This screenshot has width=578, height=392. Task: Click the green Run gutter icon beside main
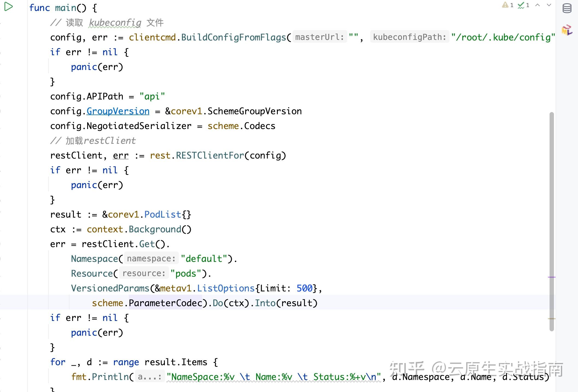pyautogui.click(x=8, y=7)
